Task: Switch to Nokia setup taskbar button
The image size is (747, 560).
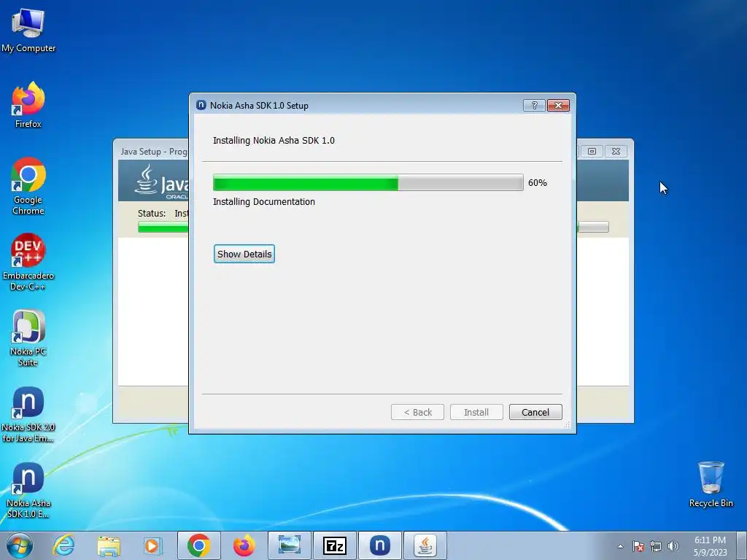Action: pos(379,545)
